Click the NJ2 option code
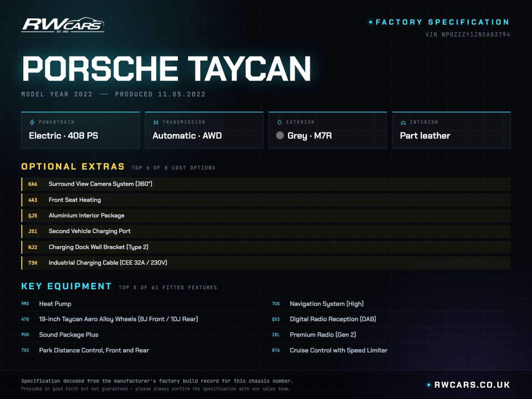 33,247
